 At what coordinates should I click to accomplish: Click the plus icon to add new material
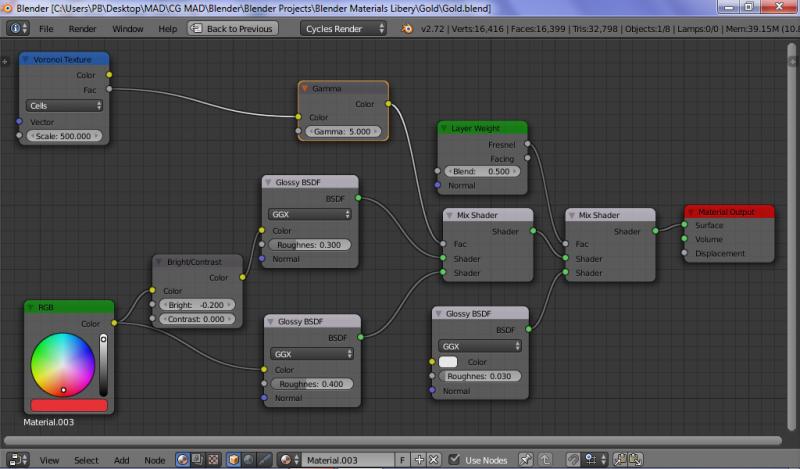(x=419, y=460)
